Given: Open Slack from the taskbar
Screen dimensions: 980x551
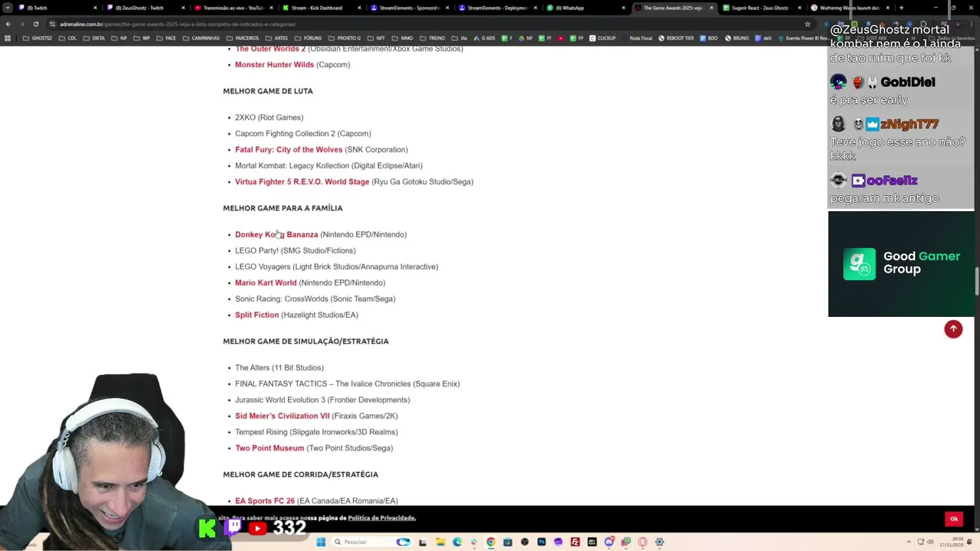Looking at the screenshot, I should point(474,542).
